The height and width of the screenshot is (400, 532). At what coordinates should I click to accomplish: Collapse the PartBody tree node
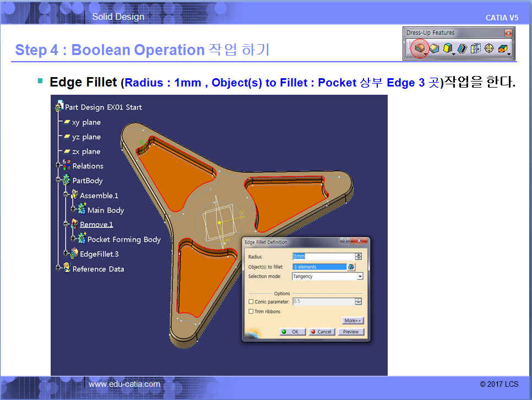coord(59,181)
